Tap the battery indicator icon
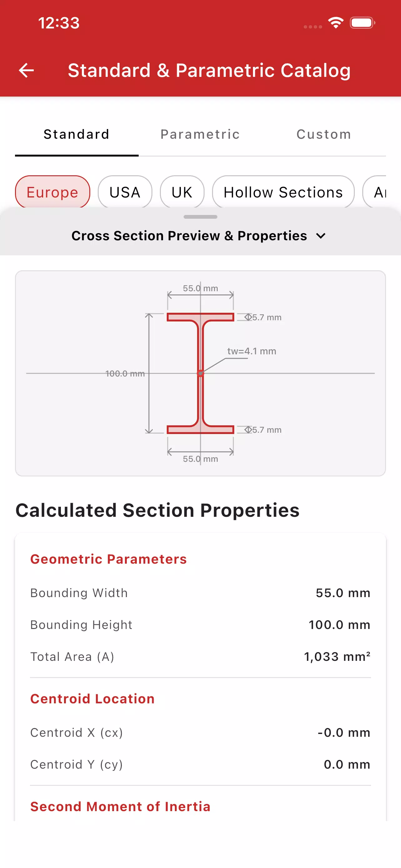Screen dimensions: 401x868 (362, 23)
